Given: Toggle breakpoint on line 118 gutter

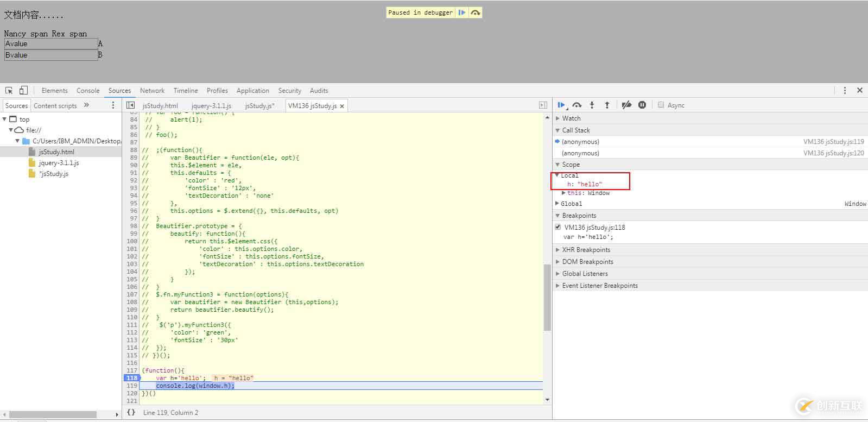Looking at the screenshot, I should (x=132, y=378).
